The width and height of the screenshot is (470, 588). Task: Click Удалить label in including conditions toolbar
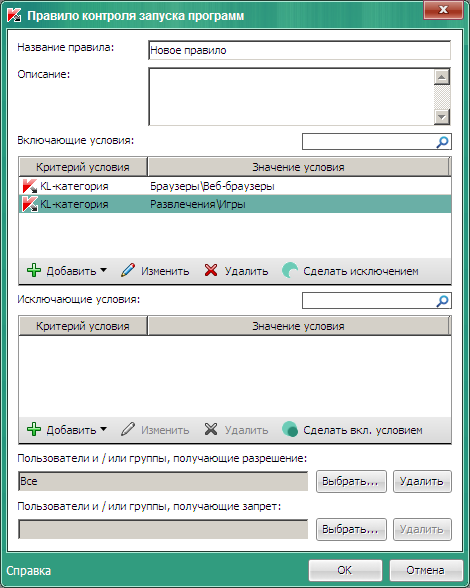[246, 271]
